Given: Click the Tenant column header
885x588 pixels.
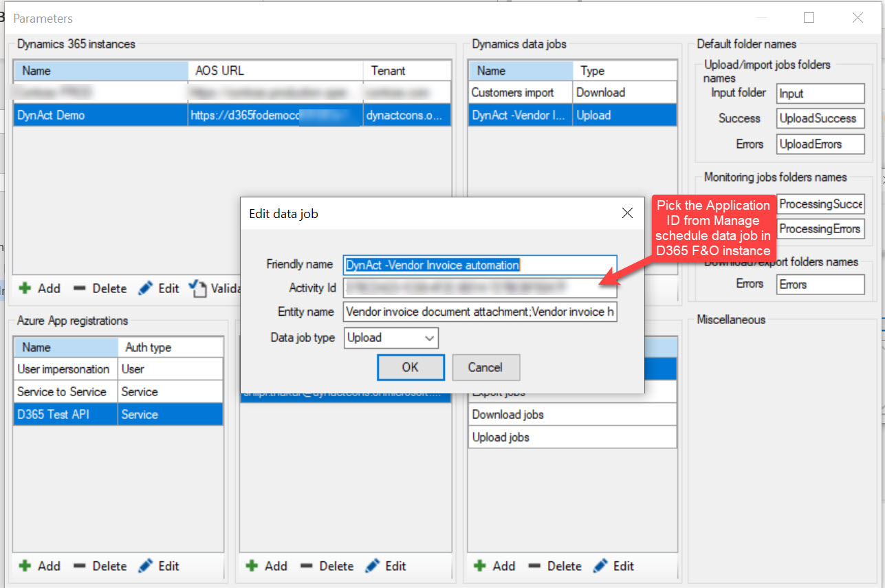Looking at the screenshot, I should 407,71.
